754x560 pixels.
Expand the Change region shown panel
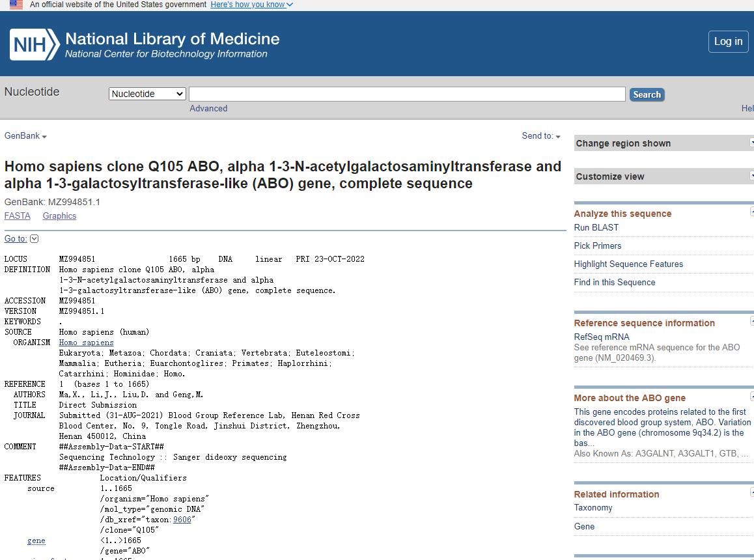click(663, 143)
